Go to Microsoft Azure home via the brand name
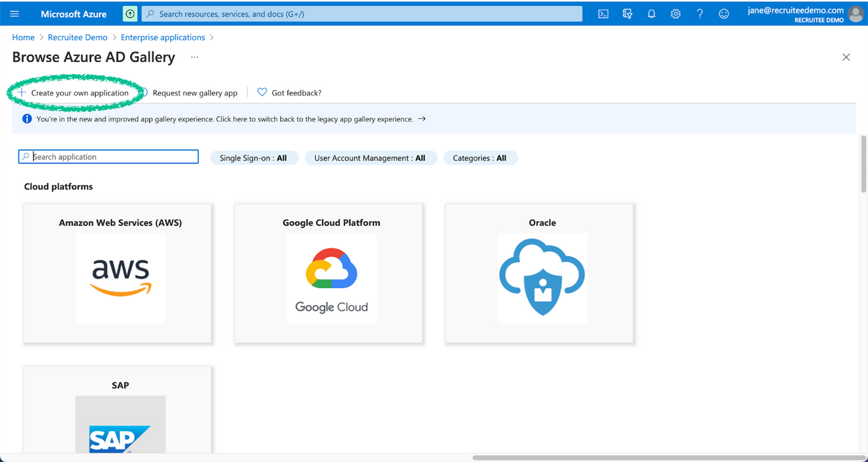 click(x=73, y=13)
